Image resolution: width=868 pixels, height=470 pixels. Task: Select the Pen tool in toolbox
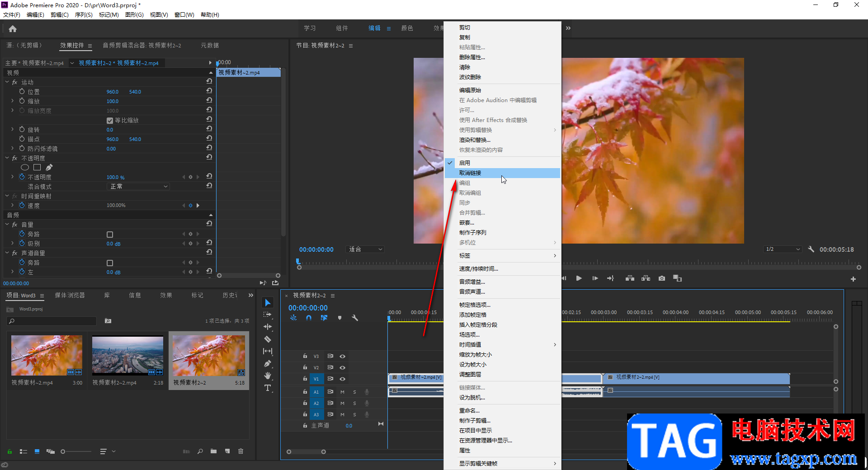(x=268, y=363)
